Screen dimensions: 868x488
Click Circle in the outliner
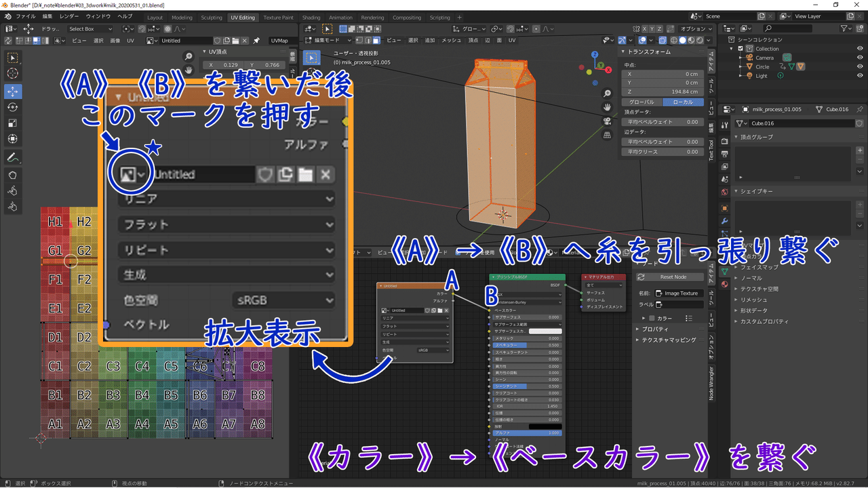click(x=762, y=66)
